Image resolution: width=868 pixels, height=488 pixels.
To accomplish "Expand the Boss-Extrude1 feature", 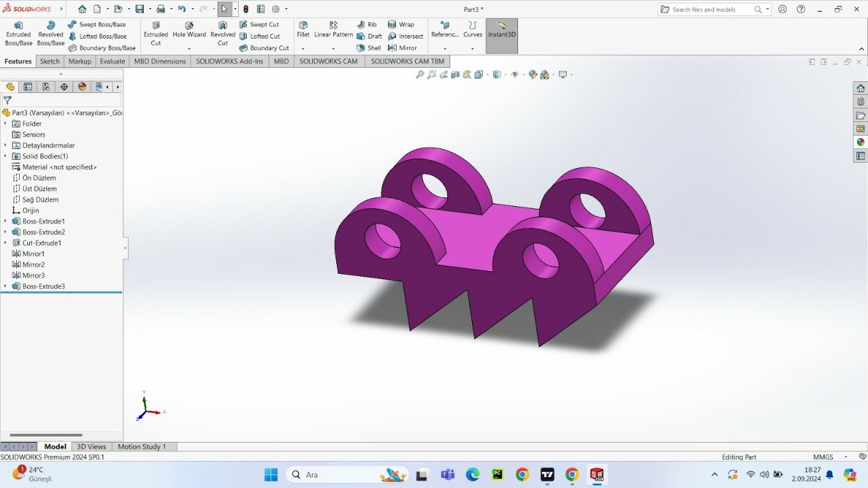I will click(5, 221).
